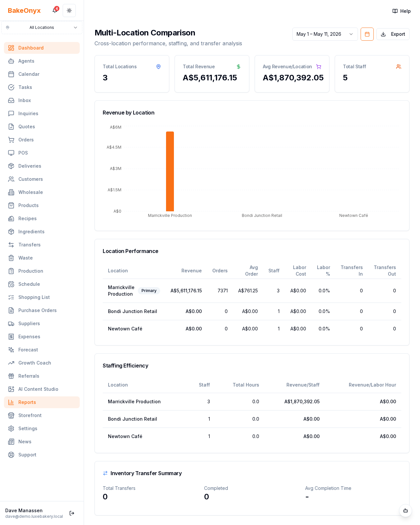
Task: Click the Recipes sidebar icon
Action: click(x=11, y=219)
